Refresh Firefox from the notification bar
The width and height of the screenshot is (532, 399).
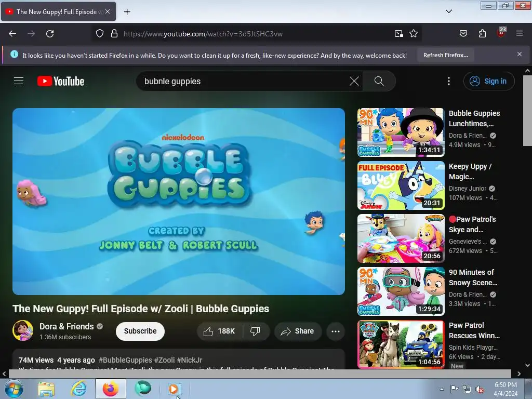(445, 55)
